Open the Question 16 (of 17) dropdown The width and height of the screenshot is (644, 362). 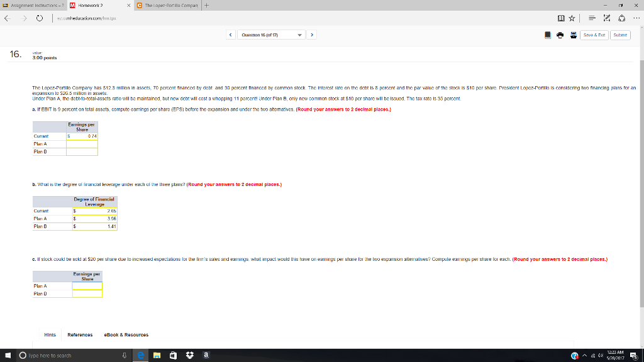point(272,35)
